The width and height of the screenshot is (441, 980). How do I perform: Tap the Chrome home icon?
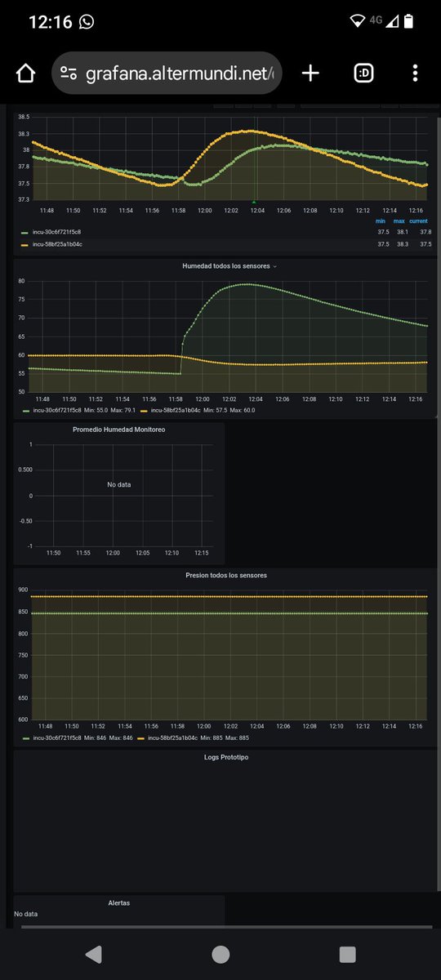25,73
